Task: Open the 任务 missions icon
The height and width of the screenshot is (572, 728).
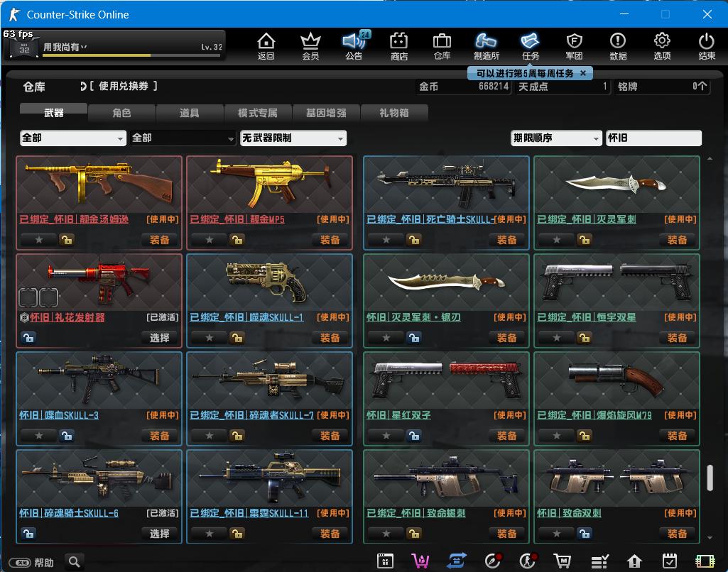Action: point(531,46)
